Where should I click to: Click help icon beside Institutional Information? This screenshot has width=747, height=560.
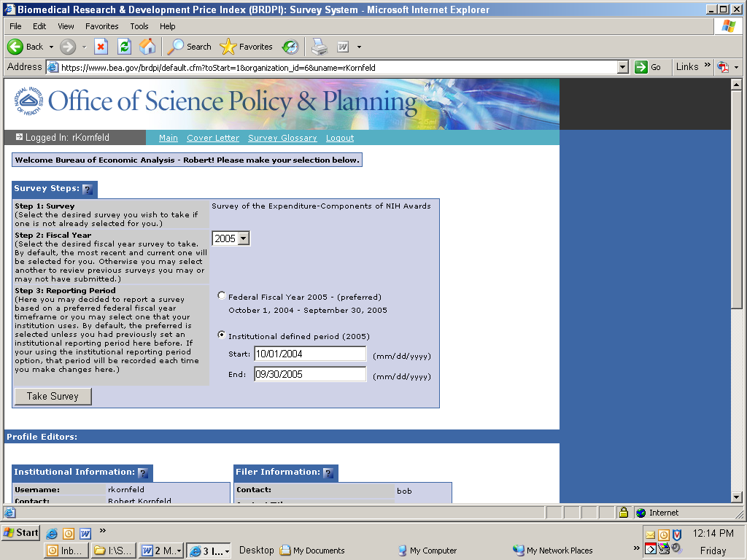point(143,472)
